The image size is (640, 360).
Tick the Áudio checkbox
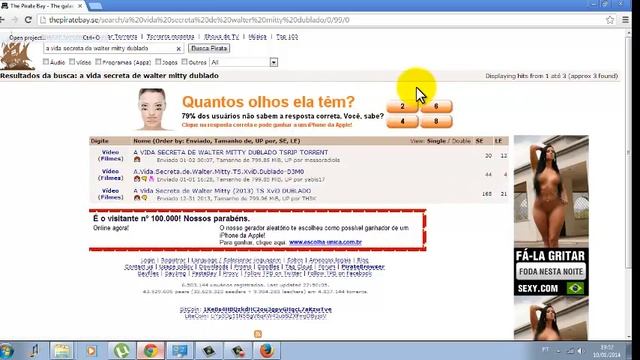click(x=46, y=62)
